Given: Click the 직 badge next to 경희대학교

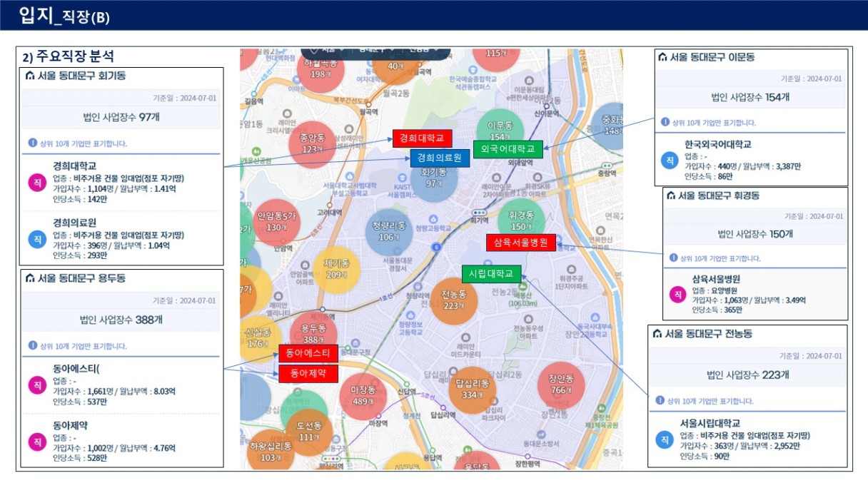Looking at the screenshot, I should 36,183.
